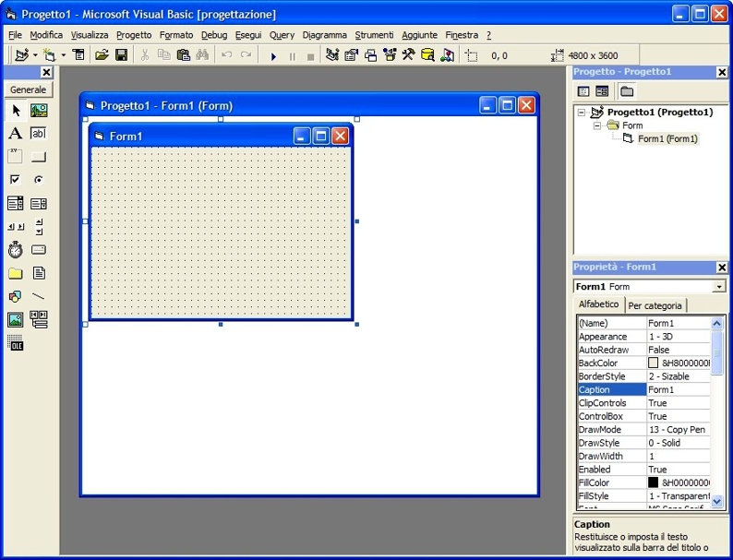Click the Generale toolbox tab button
The image size is (733, 560).
[x=28, y=89]
